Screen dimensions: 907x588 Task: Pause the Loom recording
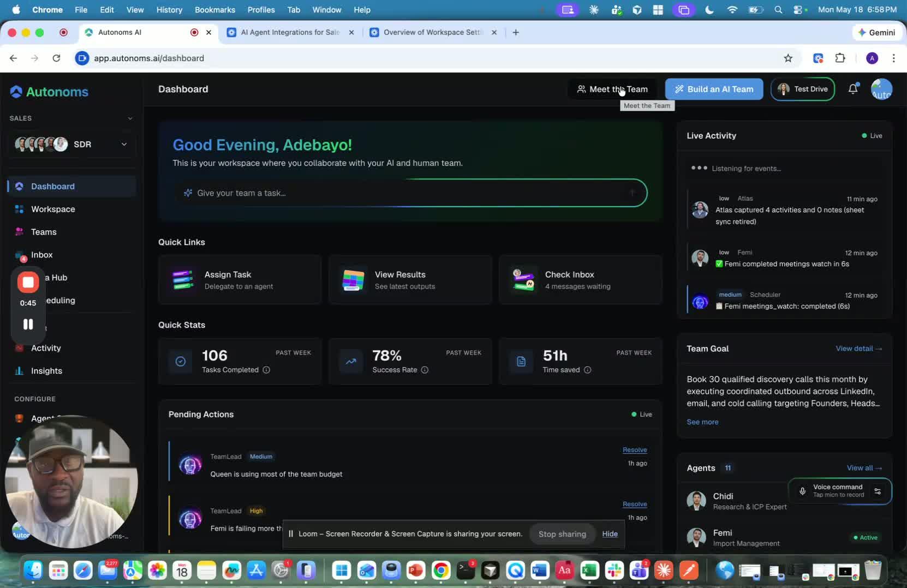tap(28, 324)
